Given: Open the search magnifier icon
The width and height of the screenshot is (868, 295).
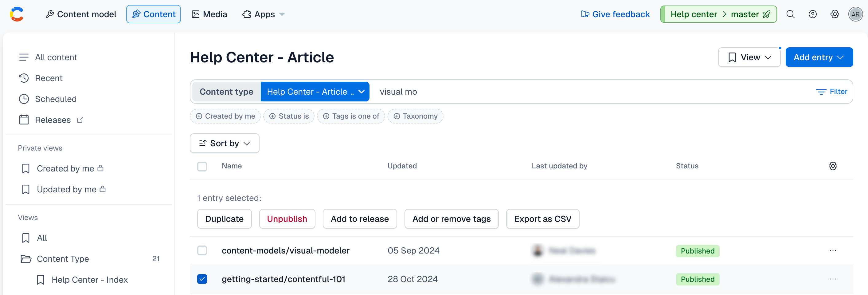Looking at the screenshot, I should point(791,14).
